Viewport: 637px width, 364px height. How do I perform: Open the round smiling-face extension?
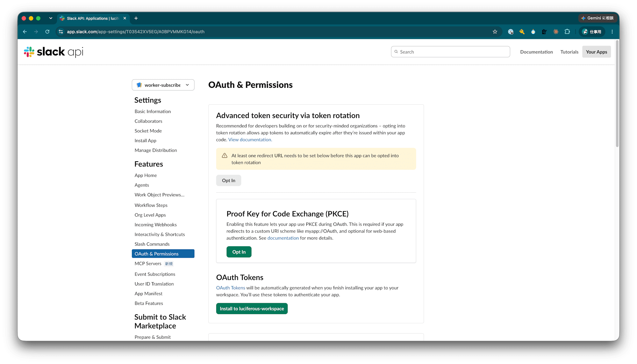click(x=533, y=32)
